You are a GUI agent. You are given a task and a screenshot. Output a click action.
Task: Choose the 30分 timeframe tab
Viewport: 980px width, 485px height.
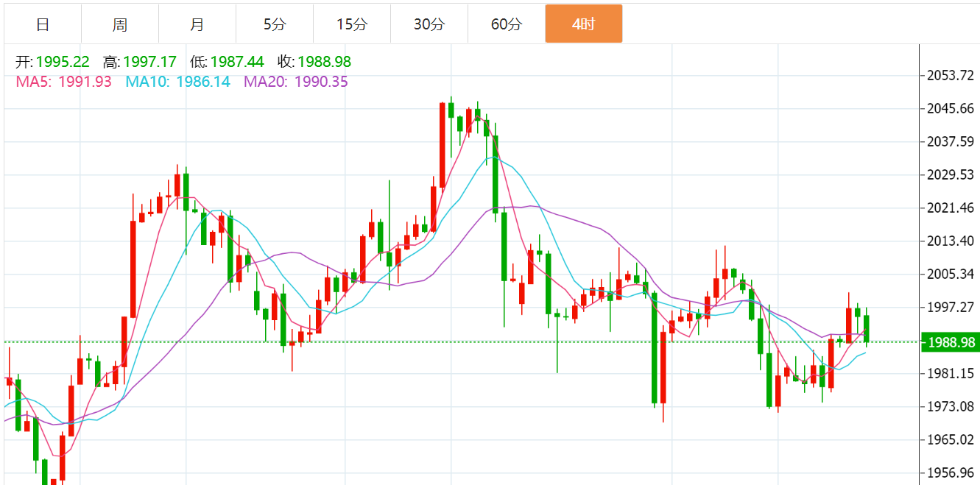coord(429,24)
